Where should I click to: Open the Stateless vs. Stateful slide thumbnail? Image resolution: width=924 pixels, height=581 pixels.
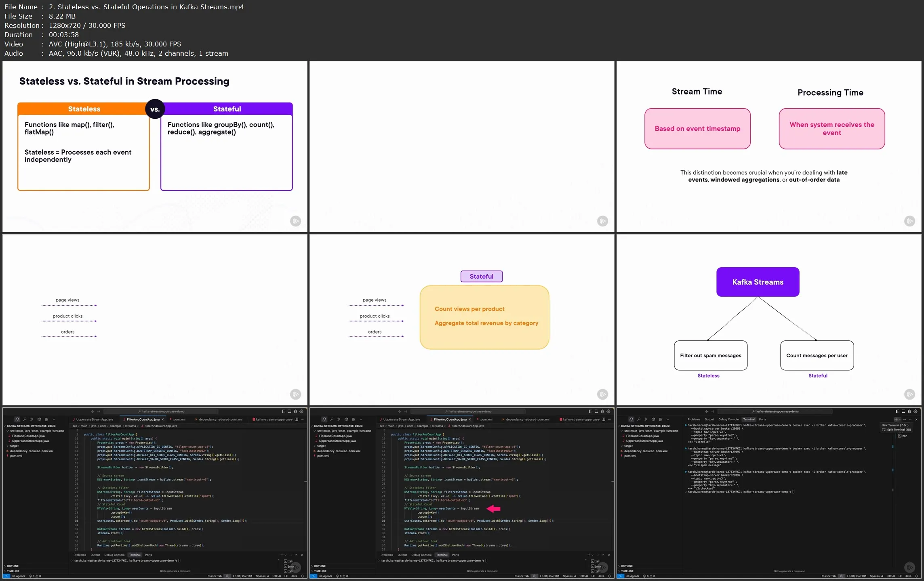(155, 147)
